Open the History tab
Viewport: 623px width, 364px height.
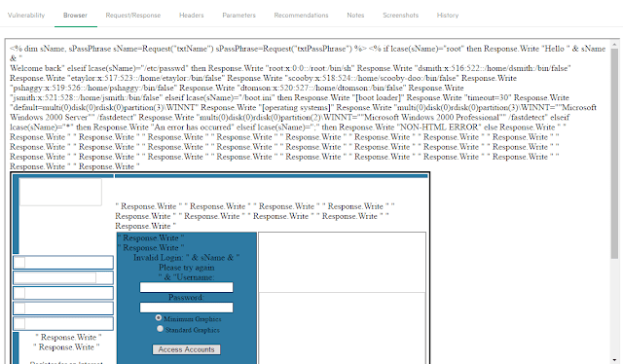click(448, 16)
